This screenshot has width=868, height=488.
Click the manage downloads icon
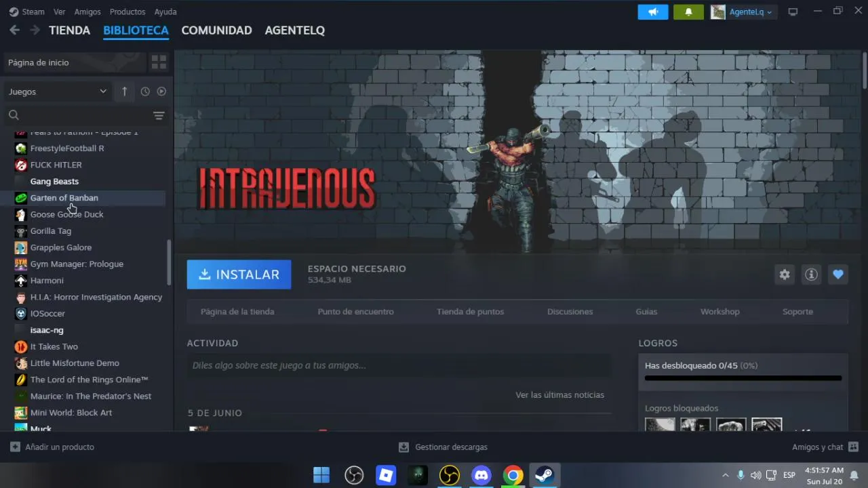click(x=403, y=447)
